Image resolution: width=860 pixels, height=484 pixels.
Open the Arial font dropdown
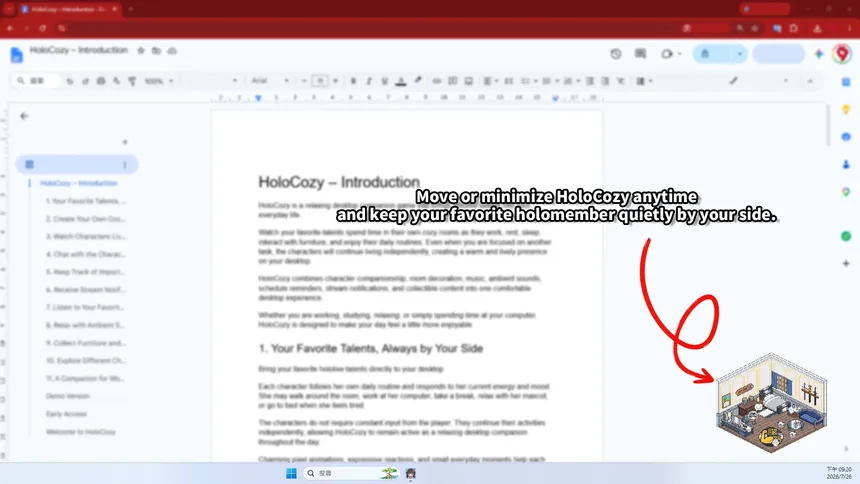(270, 81)
